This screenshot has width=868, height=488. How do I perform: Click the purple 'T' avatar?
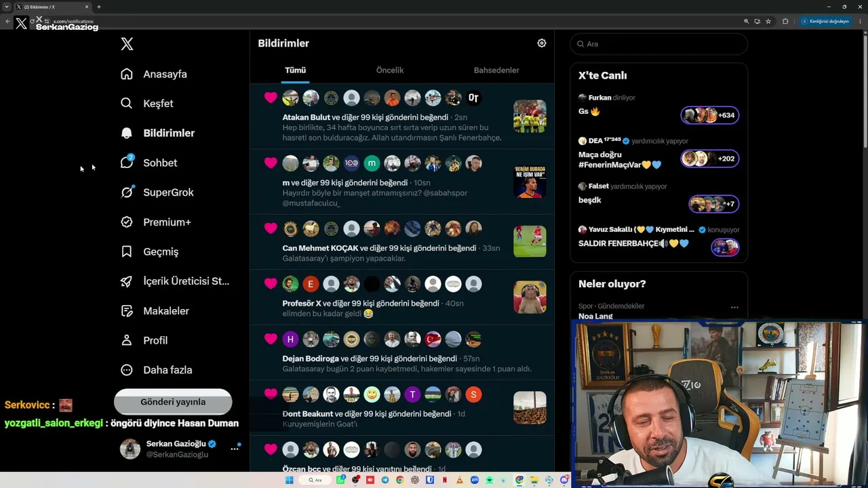click(412, 394)
